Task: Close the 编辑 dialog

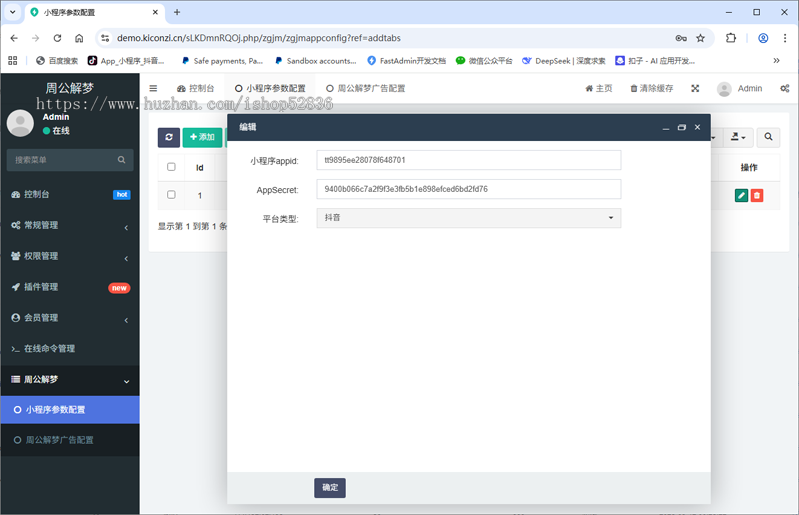Action: (698, 127)
